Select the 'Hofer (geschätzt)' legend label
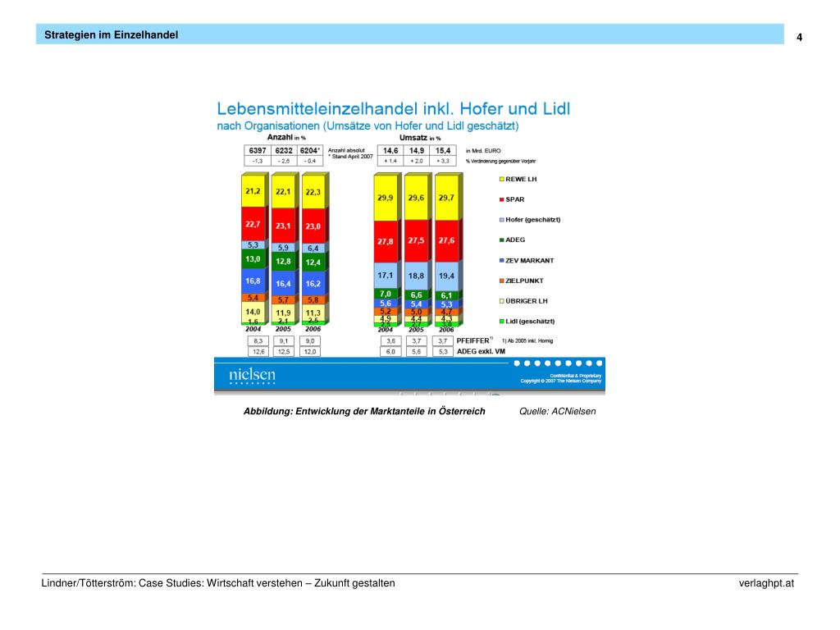The height and width of the screenshot is (630, 840). coord(533,220)
